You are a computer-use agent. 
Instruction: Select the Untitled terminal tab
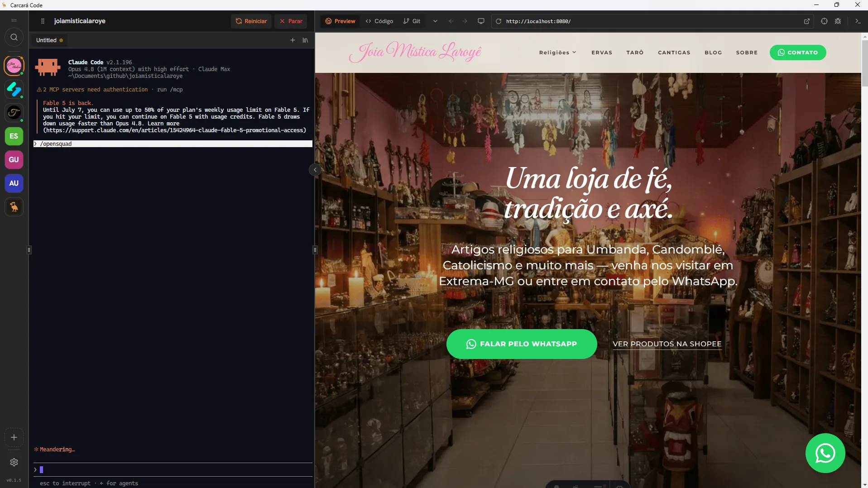tap(49, 40)
